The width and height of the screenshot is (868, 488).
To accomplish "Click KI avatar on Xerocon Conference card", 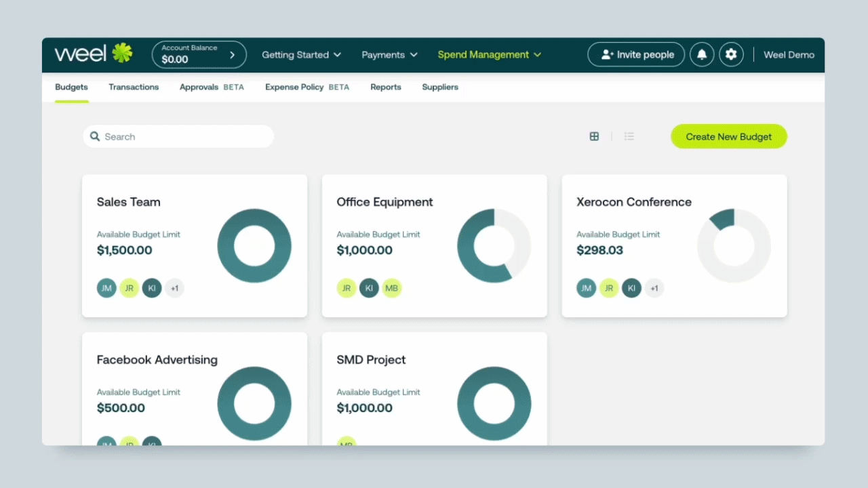I will point(631,288).
